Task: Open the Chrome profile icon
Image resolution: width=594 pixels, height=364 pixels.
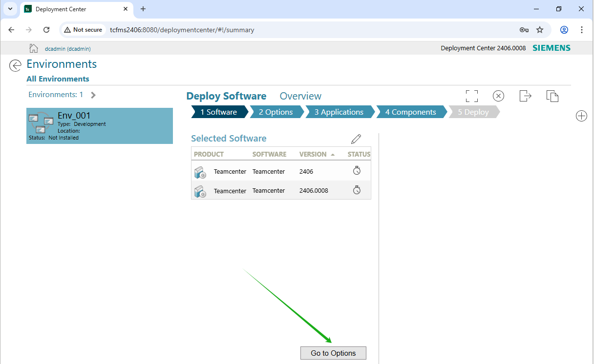Action: (x=564, y=30)
